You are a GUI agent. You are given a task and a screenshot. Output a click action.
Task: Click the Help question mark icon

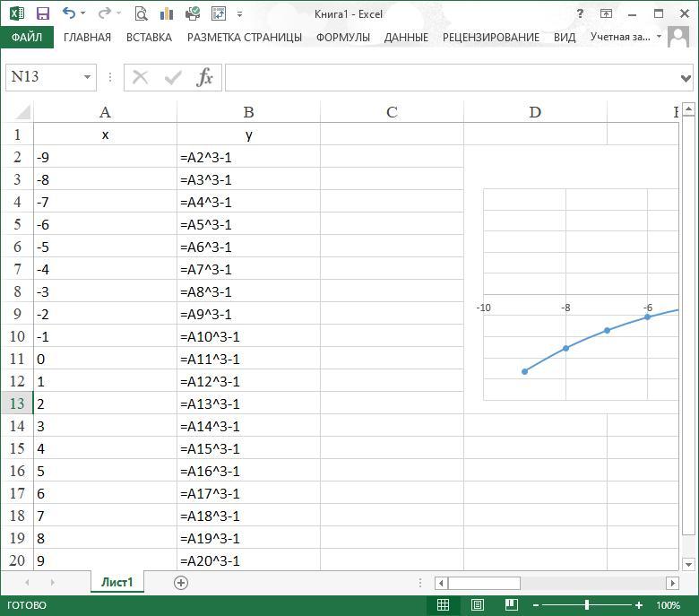tap(582, 13)
